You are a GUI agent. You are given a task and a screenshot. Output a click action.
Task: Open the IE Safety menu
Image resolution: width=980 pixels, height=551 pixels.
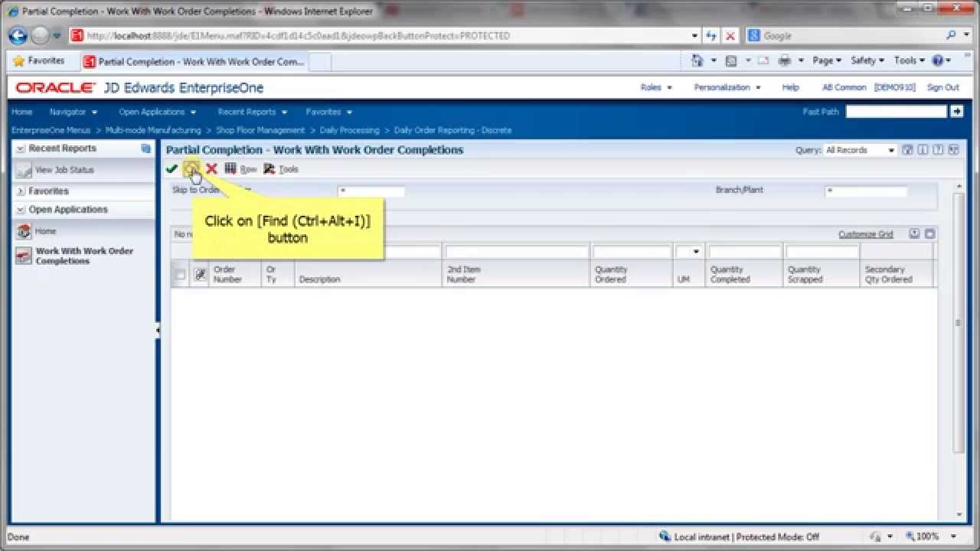pos(867,60)
